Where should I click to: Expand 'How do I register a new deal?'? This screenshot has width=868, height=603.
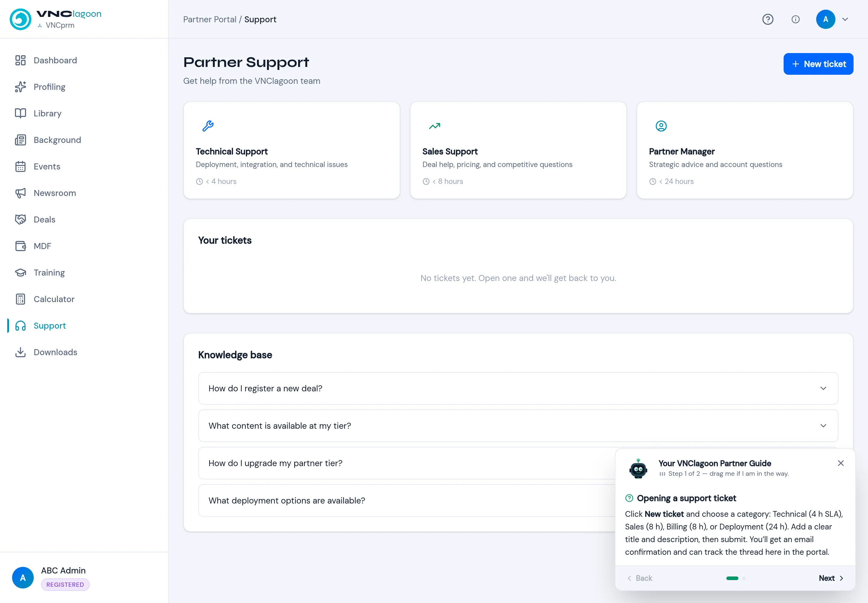pyautogui.click(x=518, y=388)
